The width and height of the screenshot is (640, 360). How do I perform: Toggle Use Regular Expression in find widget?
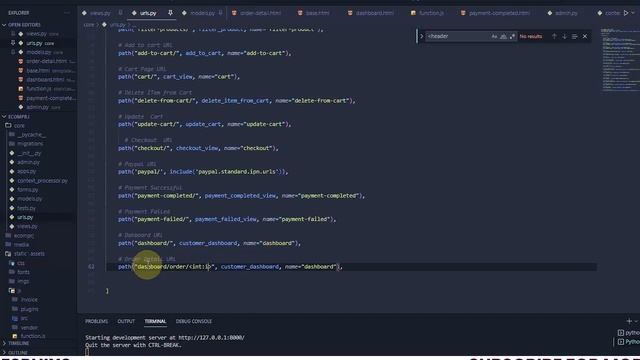coord(512,36)
